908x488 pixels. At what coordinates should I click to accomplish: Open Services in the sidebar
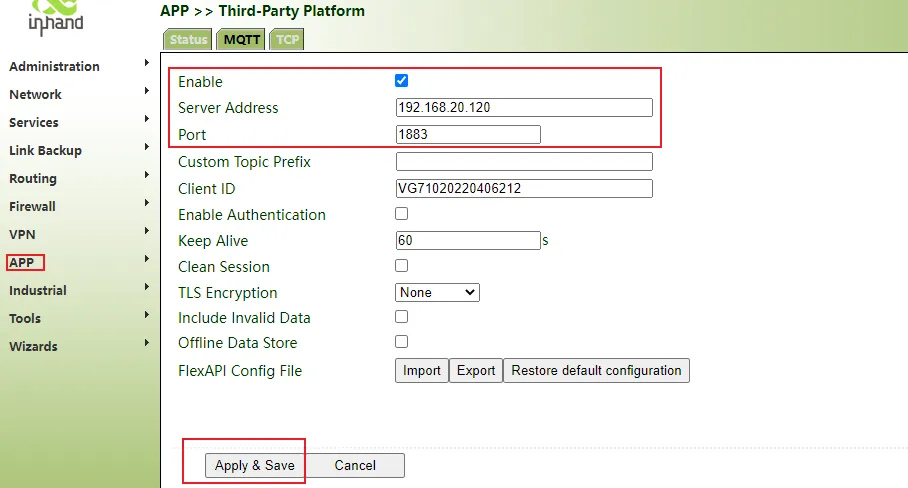[34, 123]
